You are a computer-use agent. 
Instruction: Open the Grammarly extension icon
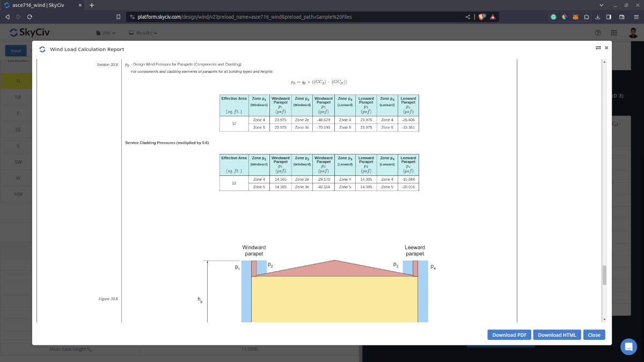pos(554,17)
